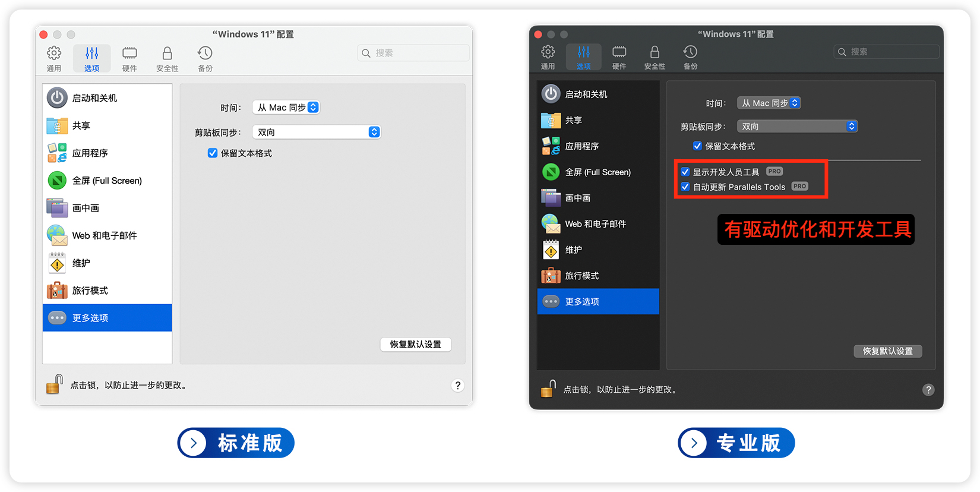
Task: Open the 时间 dropdown in the light window
Action: (286, 108)
